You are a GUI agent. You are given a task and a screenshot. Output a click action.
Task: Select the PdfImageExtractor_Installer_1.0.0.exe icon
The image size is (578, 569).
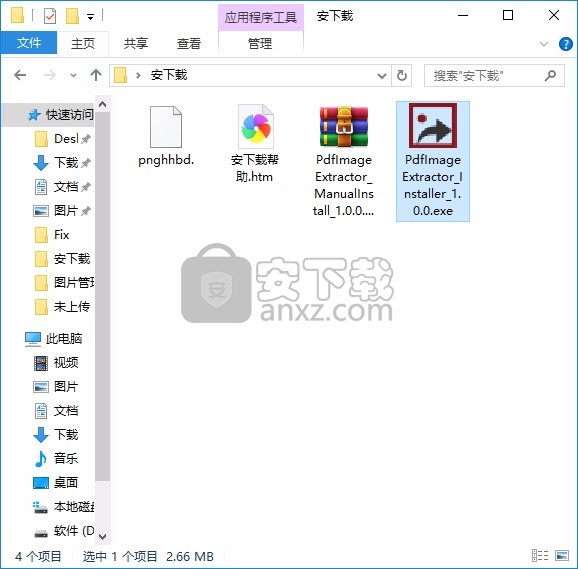[433, 126]
